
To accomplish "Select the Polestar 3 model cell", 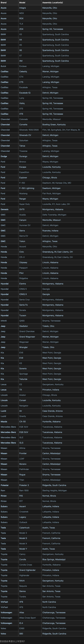I will pos(24,485).
